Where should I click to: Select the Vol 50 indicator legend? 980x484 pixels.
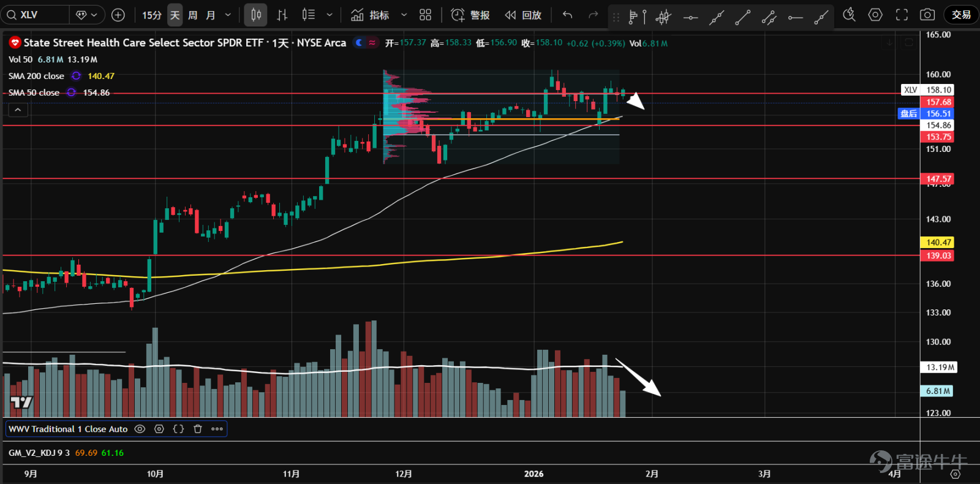tap(20, 59)
